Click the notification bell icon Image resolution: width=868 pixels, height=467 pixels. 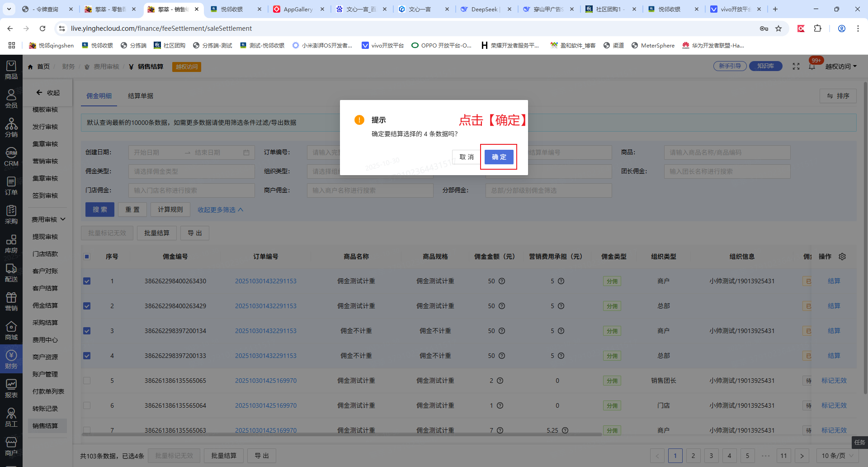point(812,67)
